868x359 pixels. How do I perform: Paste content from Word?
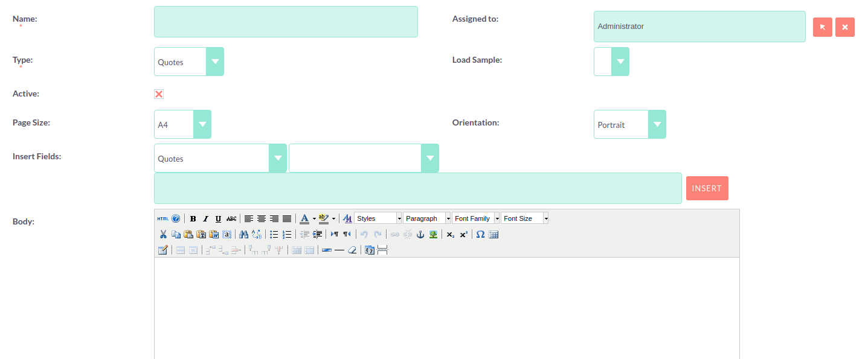click(x=214, y=234)
